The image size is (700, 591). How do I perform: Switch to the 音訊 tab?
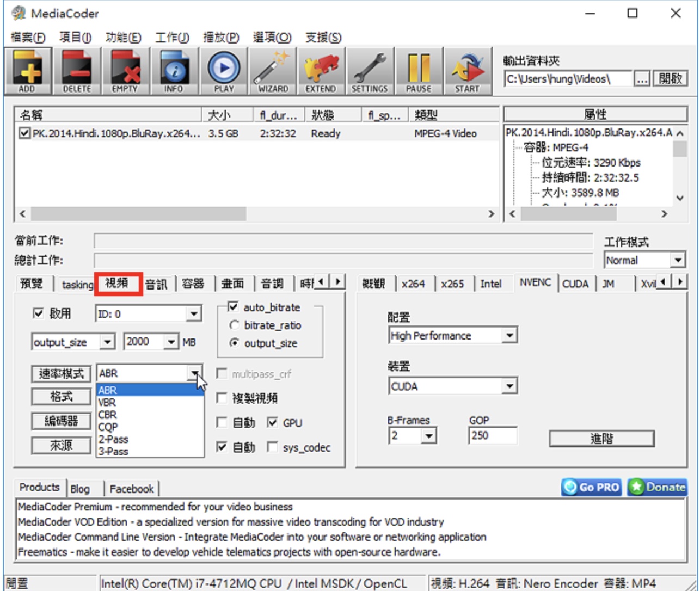pyautogui.click(x=157, y=284)
